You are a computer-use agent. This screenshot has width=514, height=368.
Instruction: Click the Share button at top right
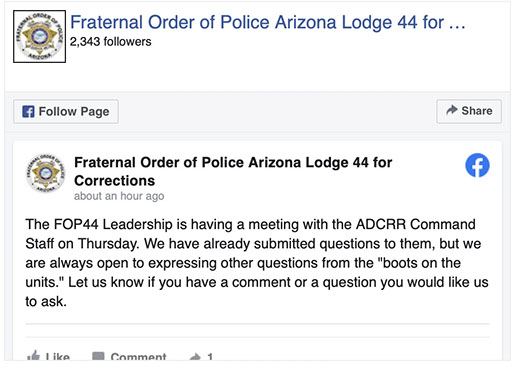pyautogui.click(x=469, y=111)
